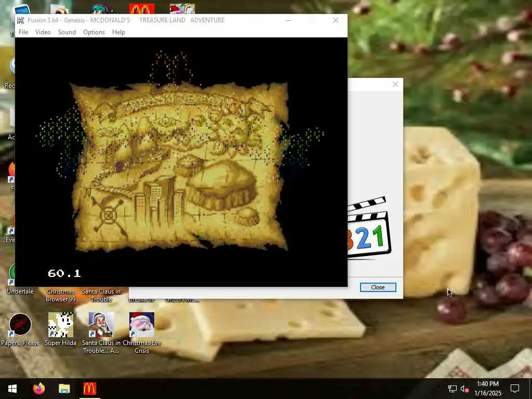The height and width of the screenshot is (399, 532).
Task: Click the treasure map game screen
Action: coord(181,162)
